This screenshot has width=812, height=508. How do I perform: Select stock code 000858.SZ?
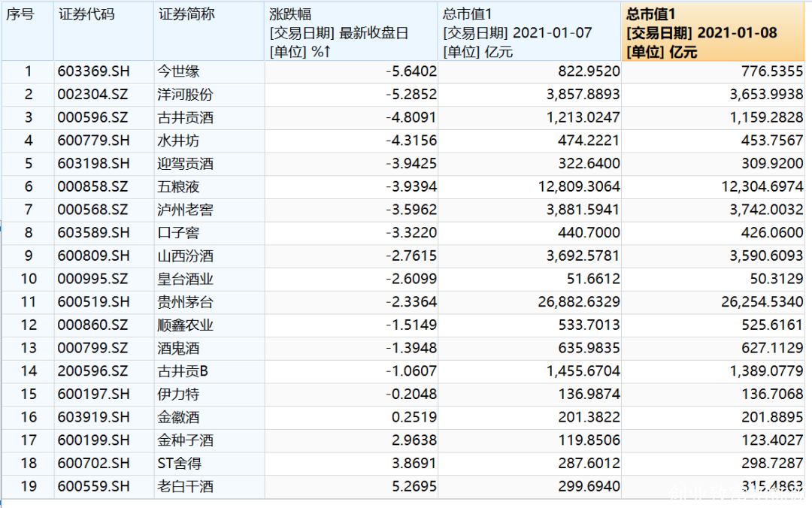(x=92, y=186)
